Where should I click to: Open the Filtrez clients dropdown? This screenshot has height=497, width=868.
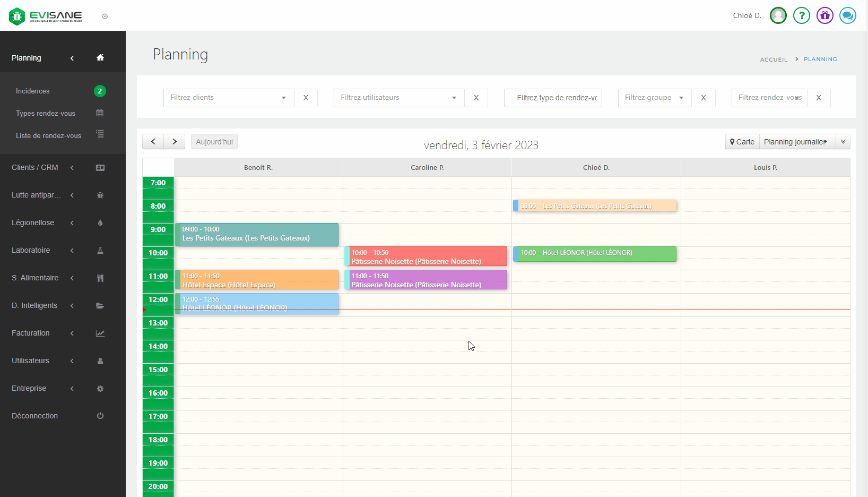coord(229,98)
